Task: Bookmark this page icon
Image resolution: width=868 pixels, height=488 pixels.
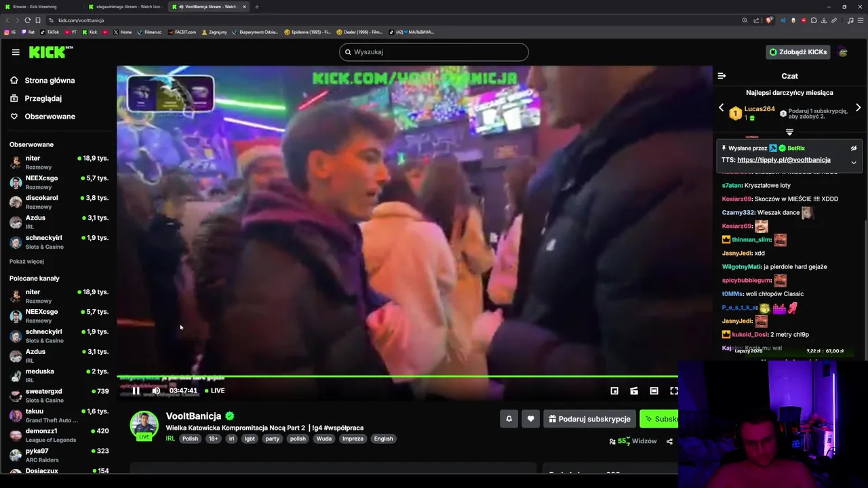Action: click(x=38, y=20)
